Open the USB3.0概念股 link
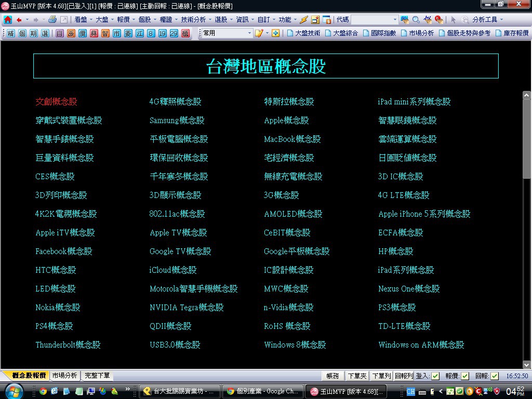 (x=175, y=345)
